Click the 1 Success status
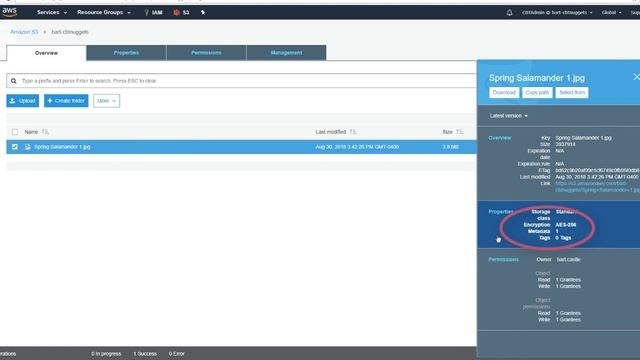 (x=145, y=354)
